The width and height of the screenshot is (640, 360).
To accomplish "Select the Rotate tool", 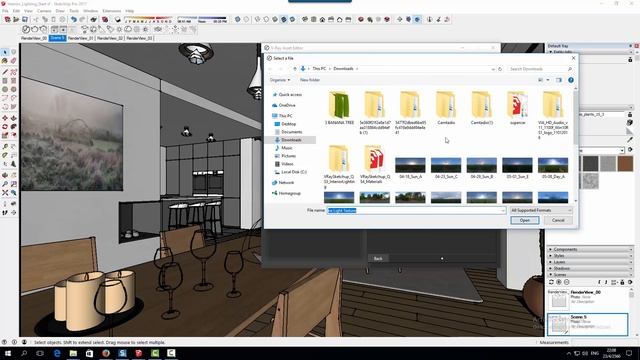I will (x=5, y=127).
